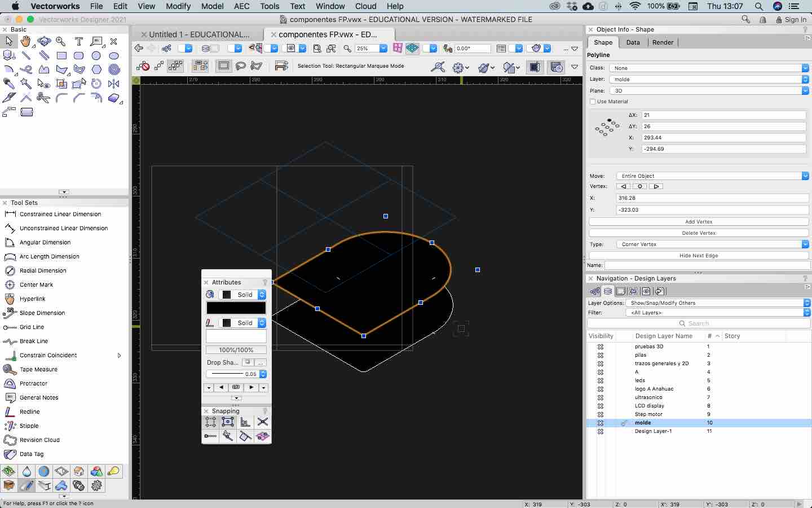
Task: Switch to the Render tab
Action: (x=663, y=42)
